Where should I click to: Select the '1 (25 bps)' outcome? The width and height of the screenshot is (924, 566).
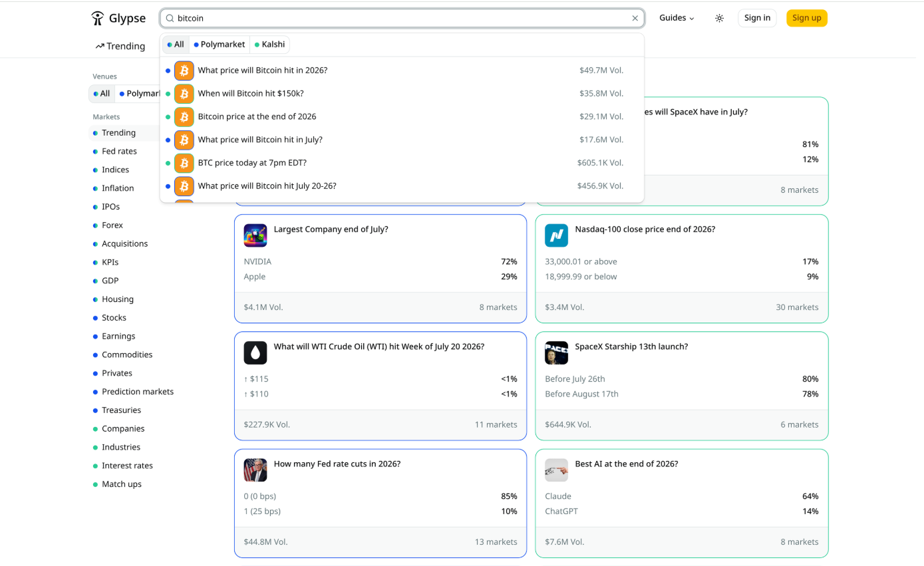coord(381,511)
